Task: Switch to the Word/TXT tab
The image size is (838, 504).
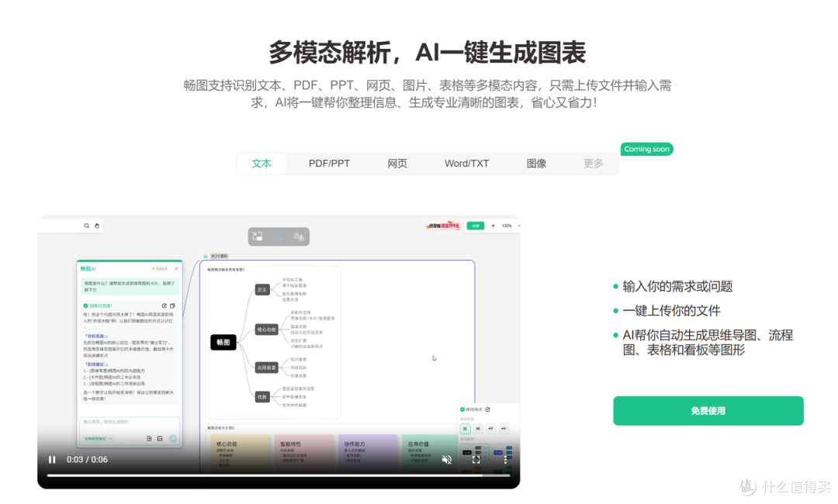Action: (x=466, y=164)
